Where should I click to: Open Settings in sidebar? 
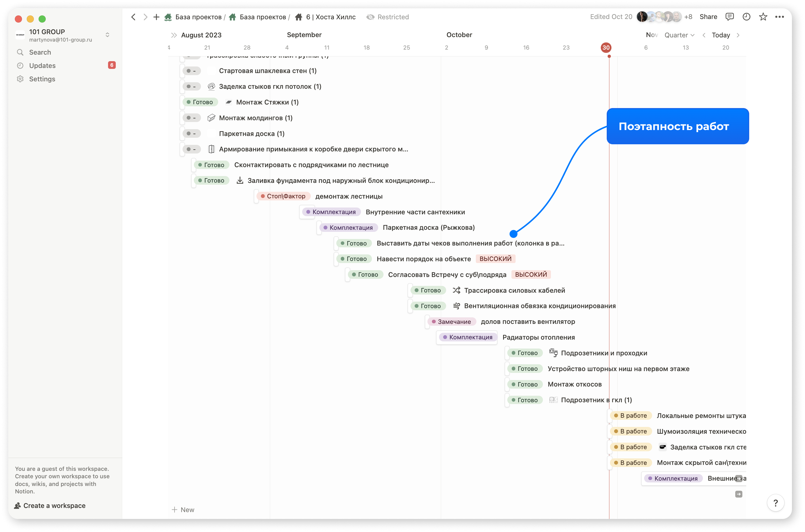coord(42,79)
